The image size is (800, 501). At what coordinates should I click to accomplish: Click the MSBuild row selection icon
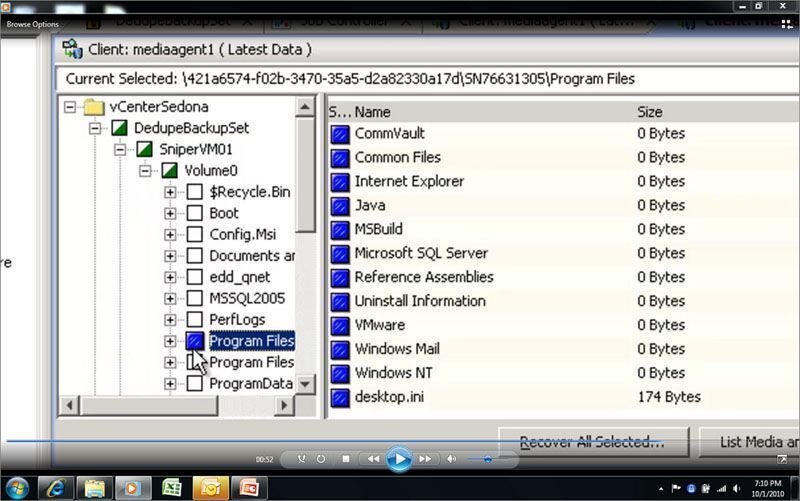[x=340, y=230]
